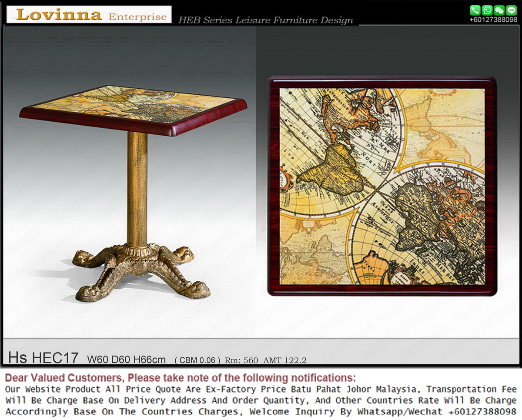The height and width of the screenshot is (420, 522).
Task: Select the AMT 122.2 value
Action: tap(285, 360)
